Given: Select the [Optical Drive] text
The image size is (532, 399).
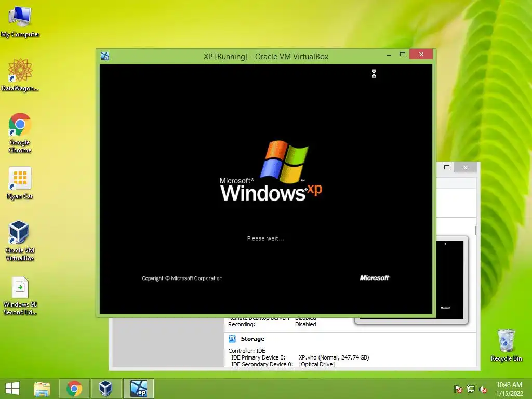Looking at the screenshot, I should [316, 364].
